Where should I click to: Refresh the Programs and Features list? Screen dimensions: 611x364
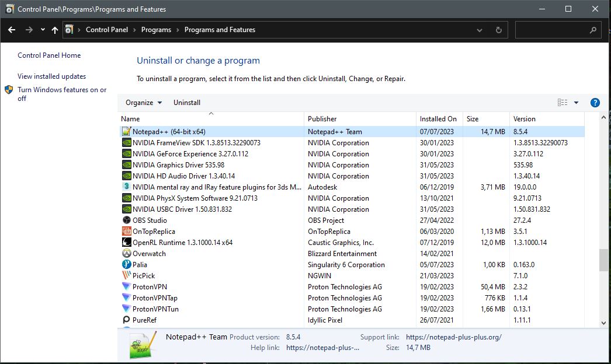point(498,30)
